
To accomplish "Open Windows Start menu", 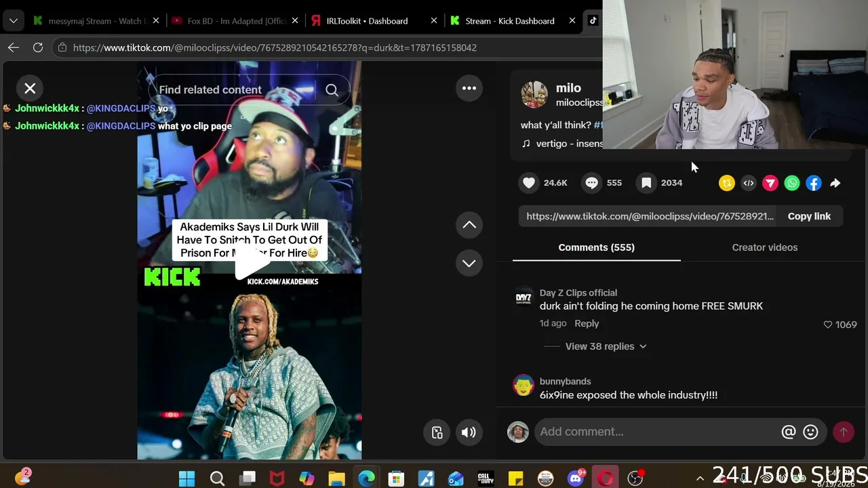I will 187,479.
